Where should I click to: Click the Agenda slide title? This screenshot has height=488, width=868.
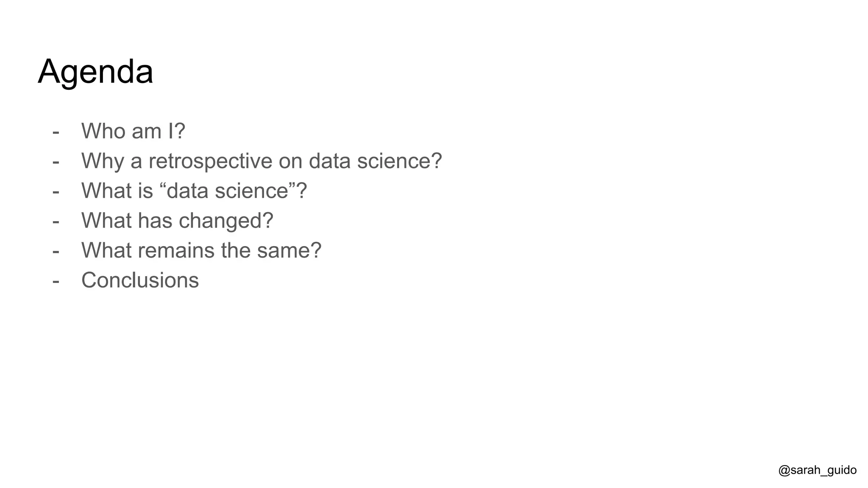click(x=95, y=72)
